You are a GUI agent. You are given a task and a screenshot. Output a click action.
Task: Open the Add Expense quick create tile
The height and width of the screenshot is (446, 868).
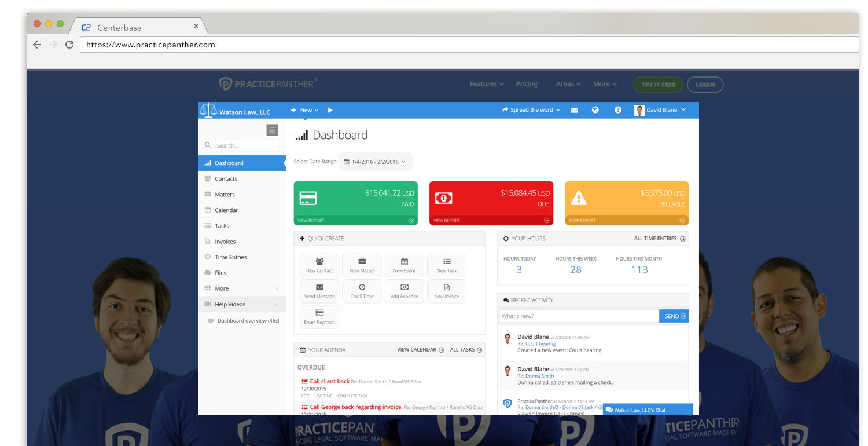(x=404, y=291)
